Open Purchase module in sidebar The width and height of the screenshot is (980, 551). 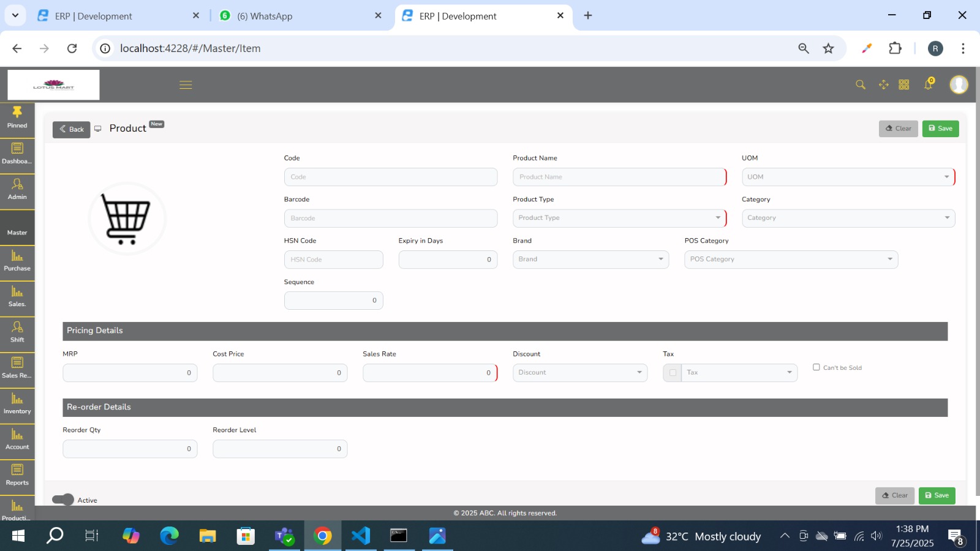17,261
